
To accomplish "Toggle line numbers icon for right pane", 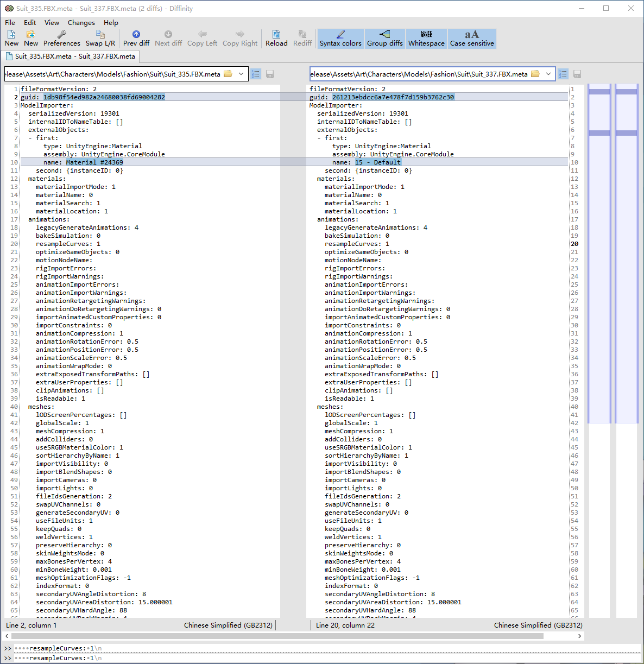I will [x=563, y=74].
